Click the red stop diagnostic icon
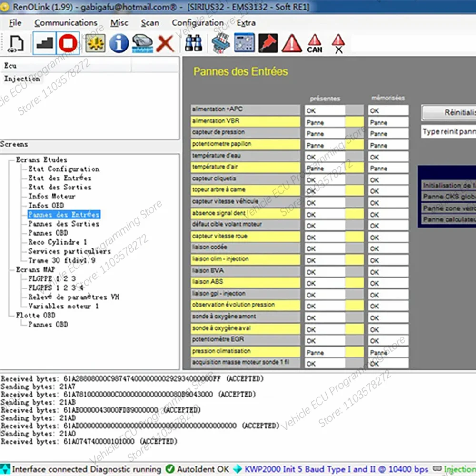This screenshot has width=476, height=476. (x=68, y=44)
